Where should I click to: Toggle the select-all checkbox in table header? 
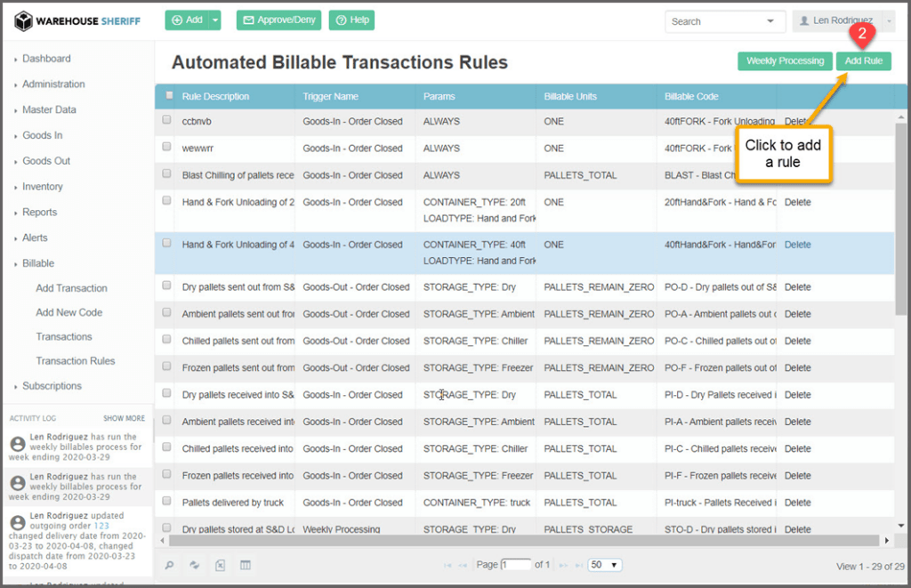coord(166,94)
